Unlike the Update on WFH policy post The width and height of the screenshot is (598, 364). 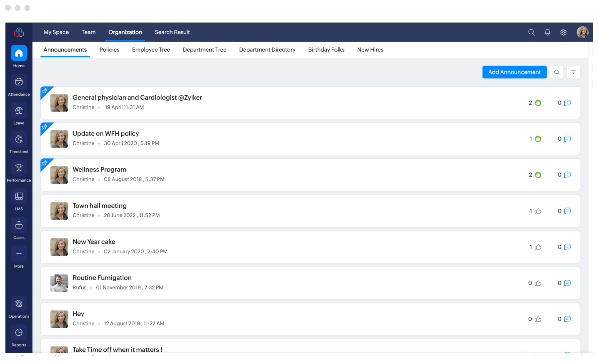[538, 139]
